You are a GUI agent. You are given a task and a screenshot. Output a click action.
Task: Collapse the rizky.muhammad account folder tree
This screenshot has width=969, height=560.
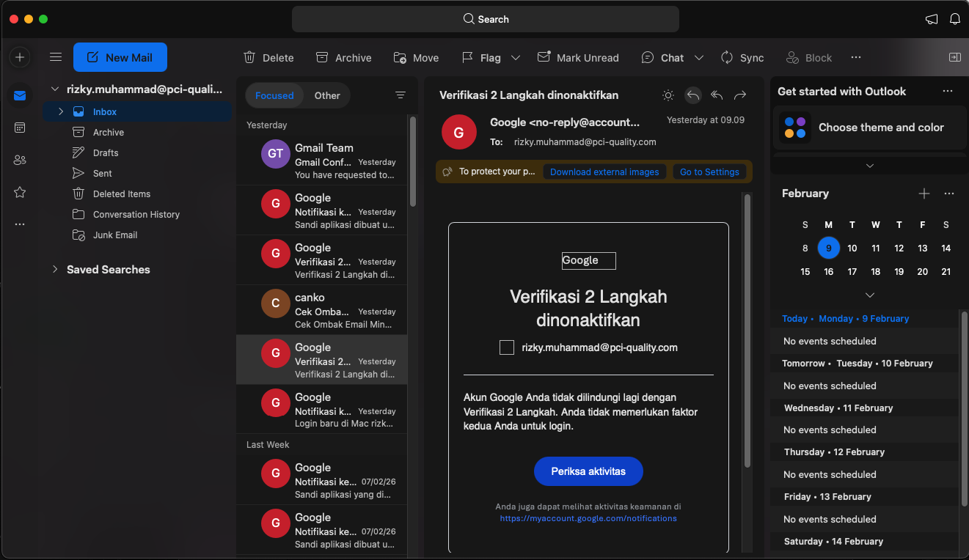point(54,89)
